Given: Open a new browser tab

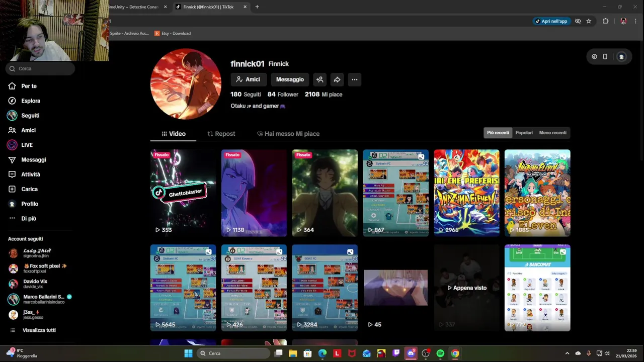Looking at the screenshot, I should click(x=257, y=7).
